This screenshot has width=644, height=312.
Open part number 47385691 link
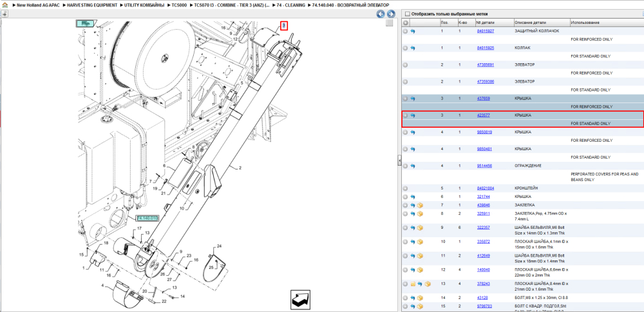(485, 64)
